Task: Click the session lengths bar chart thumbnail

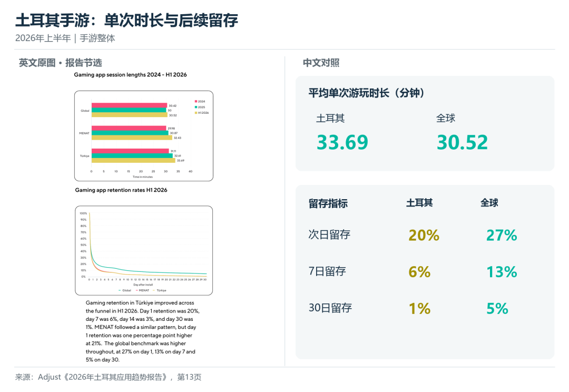Action: point(144,136)
